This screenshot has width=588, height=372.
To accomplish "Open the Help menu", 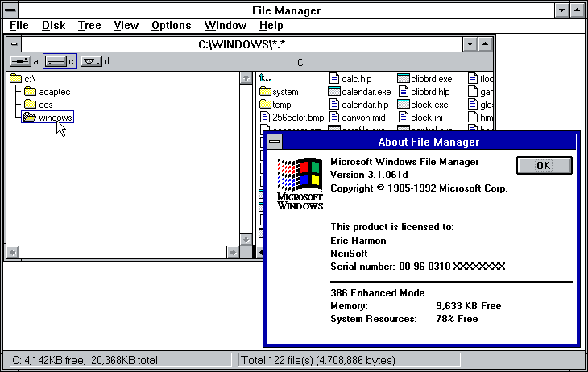I will (x=271, y=26).
